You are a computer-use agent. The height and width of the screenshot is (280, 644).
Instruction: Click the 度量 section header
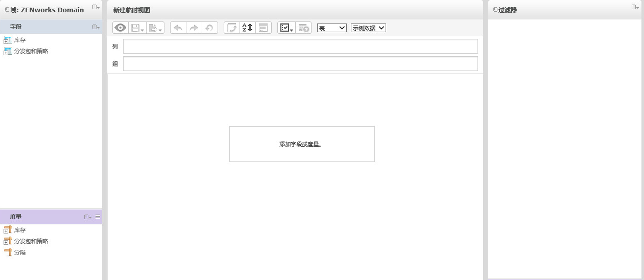coord(51,217)
